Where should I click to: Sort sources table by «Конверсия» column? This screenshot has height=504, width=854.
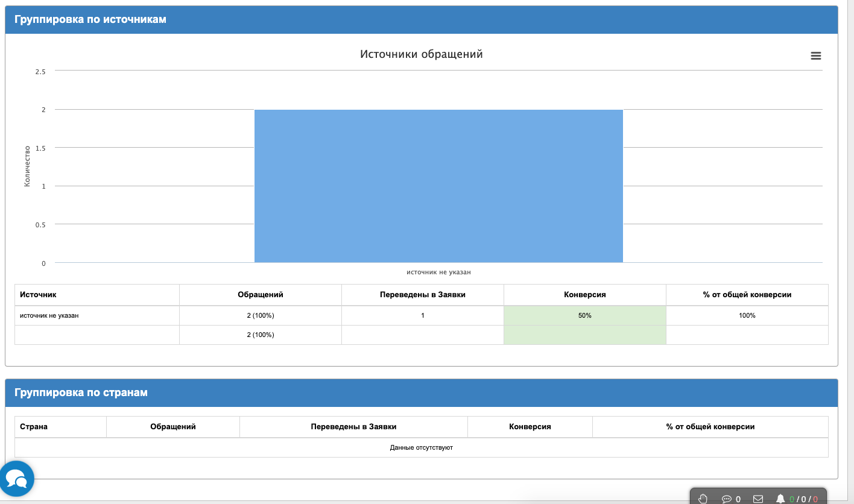584,295
